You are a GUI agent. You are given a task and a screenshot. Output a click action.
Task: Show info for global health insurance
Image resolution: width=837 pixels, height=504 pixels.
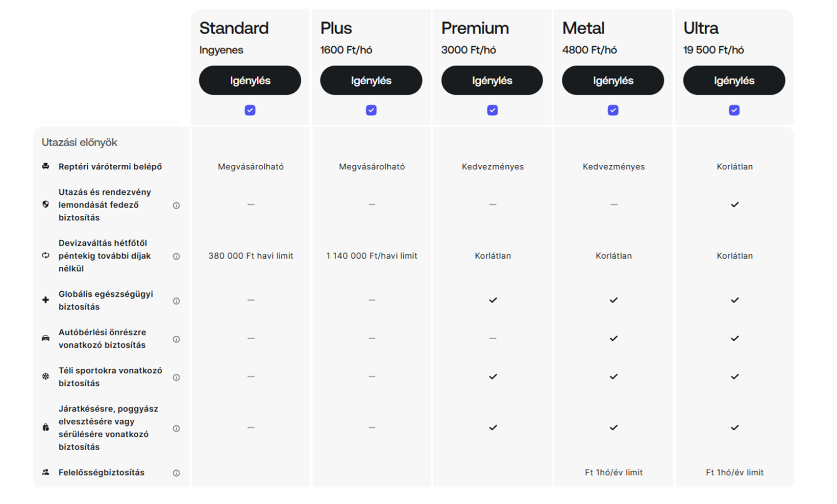click(x=177, y=301)
